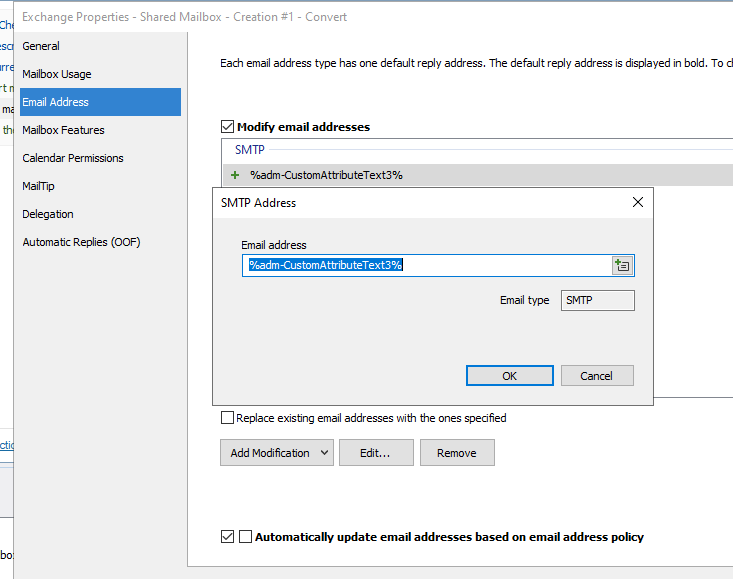
Task: Cancel the SMTP Address dialog
Action: click(x=597, y=376)
